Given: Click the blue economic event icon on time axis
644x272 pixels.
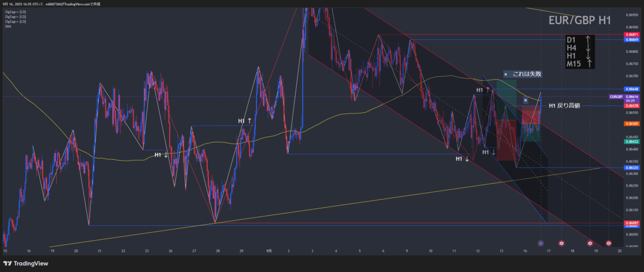Looking at the screenshot, I should [x=540, y=244].
